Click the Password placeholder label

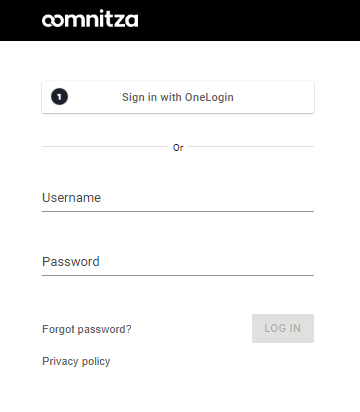pyautogui.click(x=71, y=262)
